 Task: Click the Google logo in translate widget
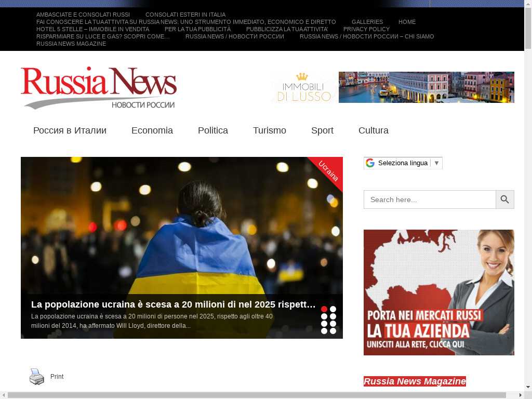click(x=370, y=163)
